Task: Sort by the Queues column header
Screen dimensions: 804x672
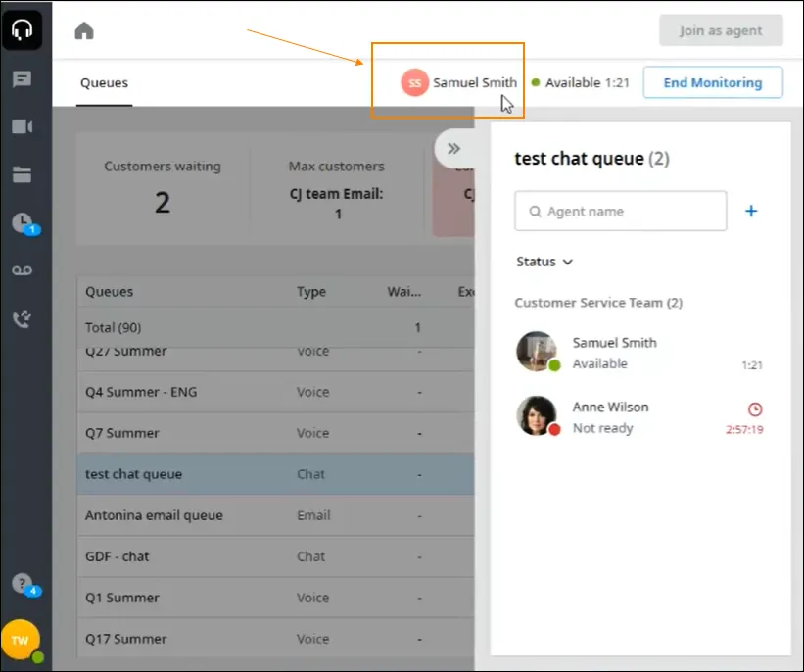Action: coord(110,292)
